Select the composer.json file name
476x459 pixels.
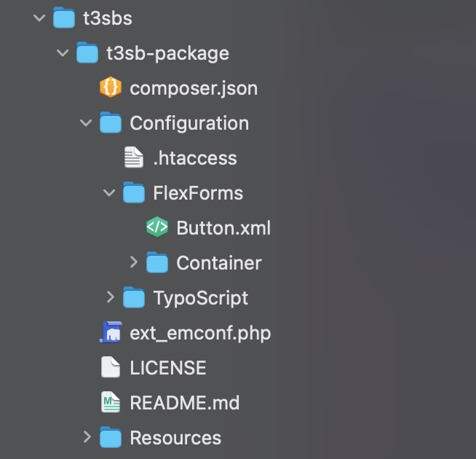coord(194,89)
